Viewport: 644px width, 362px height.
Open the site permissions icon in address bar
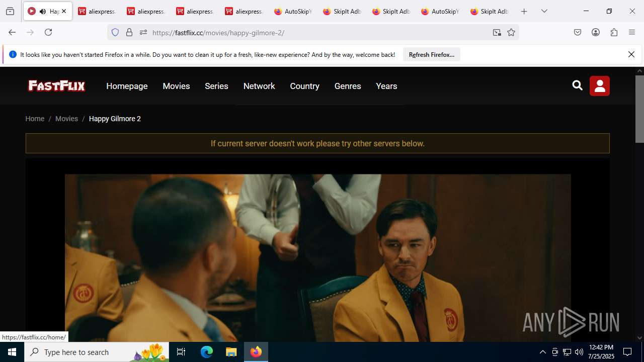(143, 32)
